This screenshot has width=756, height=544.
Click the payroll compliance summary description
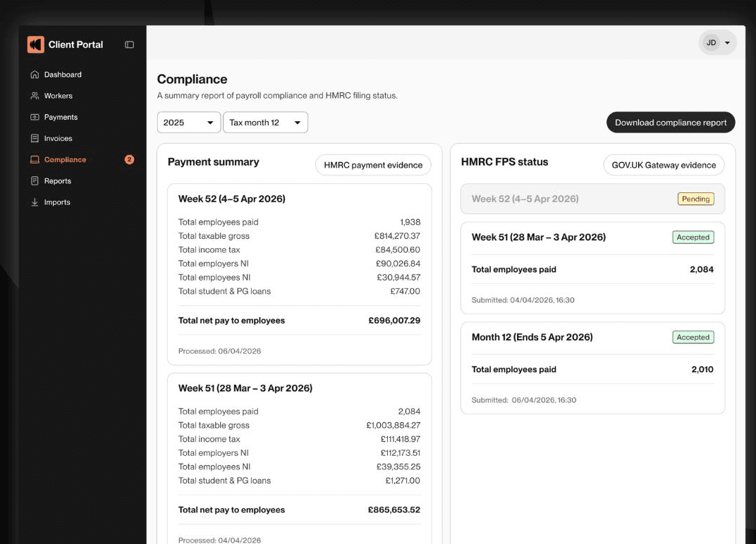277,95
